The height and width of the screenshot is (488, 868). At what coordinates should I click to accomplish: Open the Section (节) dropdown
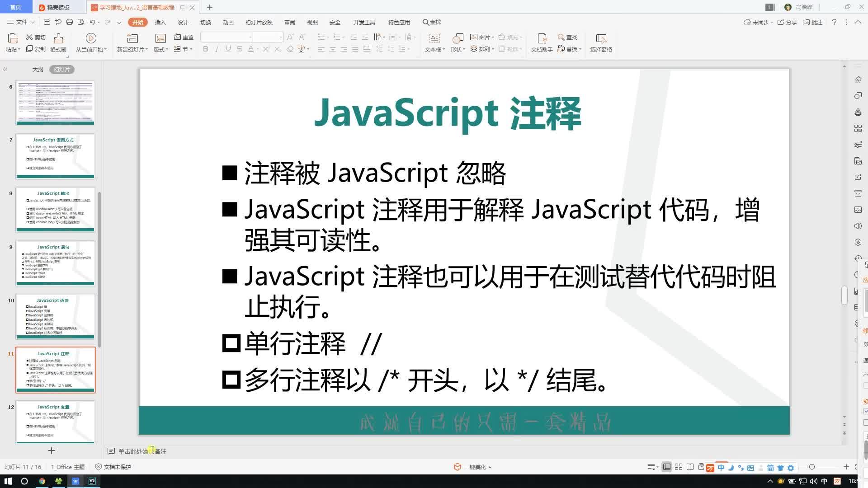[184, 49]
